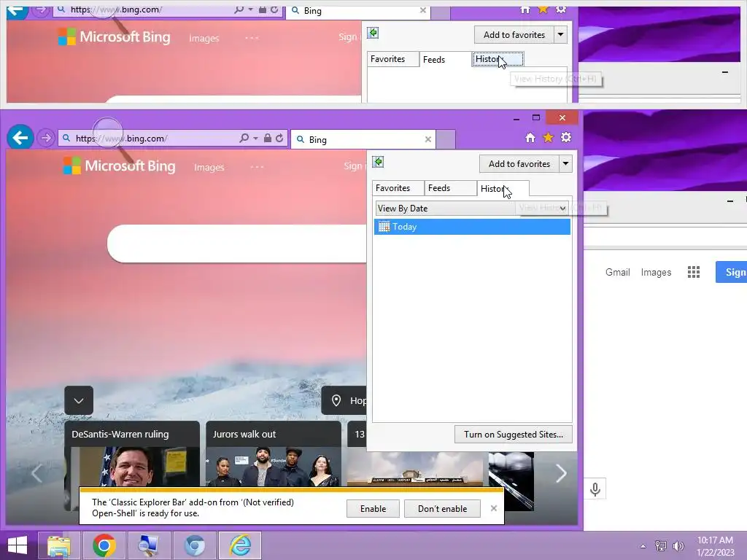This screenshot has width=747, height=560.
Task: Show previous news with the left carousel arrow
Action: pos(36,472)
